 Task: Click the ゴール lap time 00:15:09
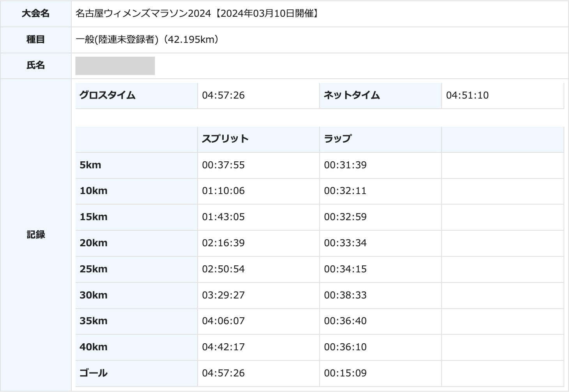(345, 373)
